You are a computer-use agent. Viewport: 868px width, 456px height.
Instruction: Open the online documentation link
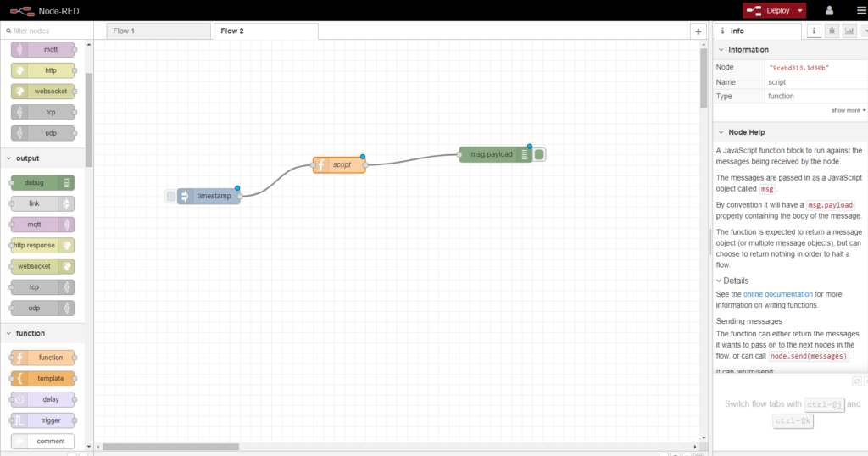778,294
